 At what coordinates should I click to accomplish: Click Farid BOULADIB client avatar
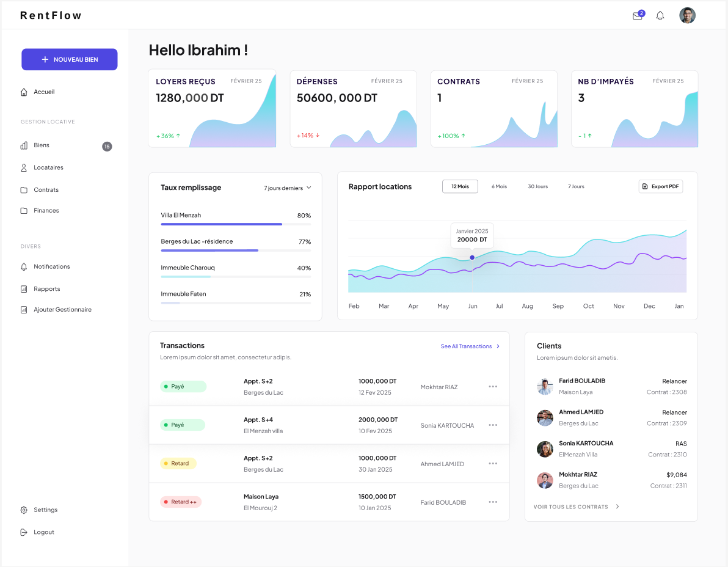tap(545, 386)
